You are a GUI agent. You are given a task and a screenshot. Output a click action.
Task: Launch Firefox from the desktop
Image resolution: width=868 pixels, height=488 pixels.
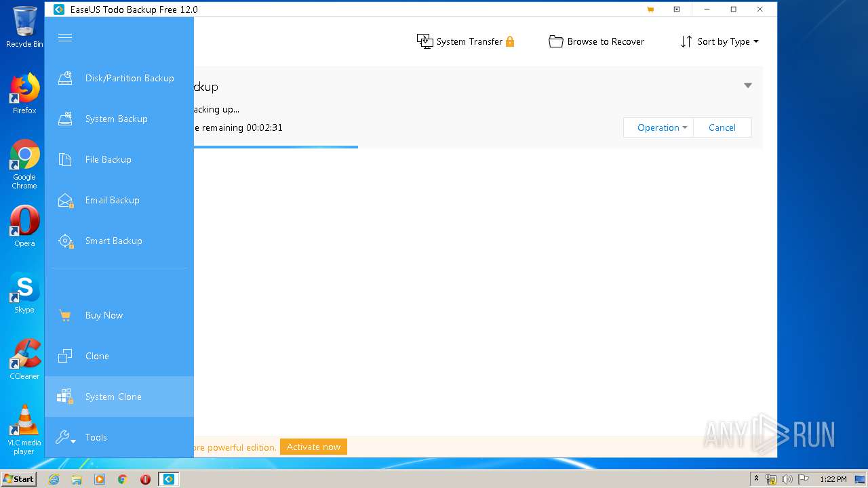[24, 94]
